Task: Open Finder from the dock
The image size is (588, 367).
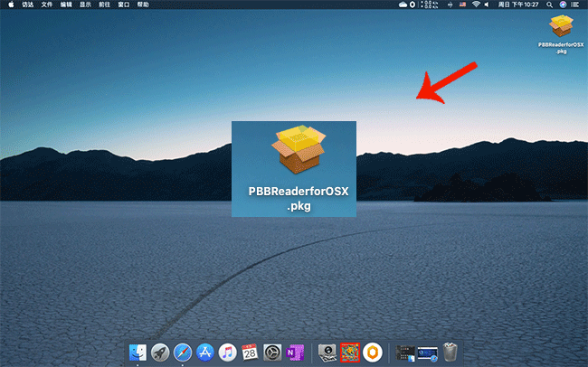Action: (138, 353)
